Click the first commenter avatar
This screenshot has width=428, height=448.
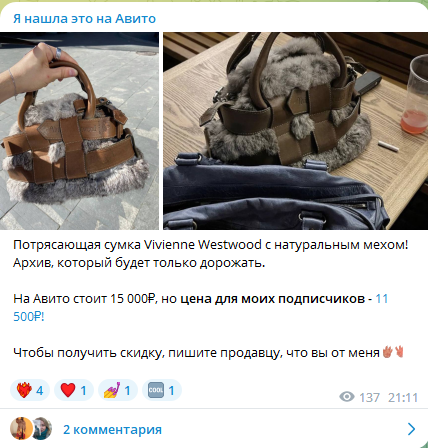click(x=21, y=428)
